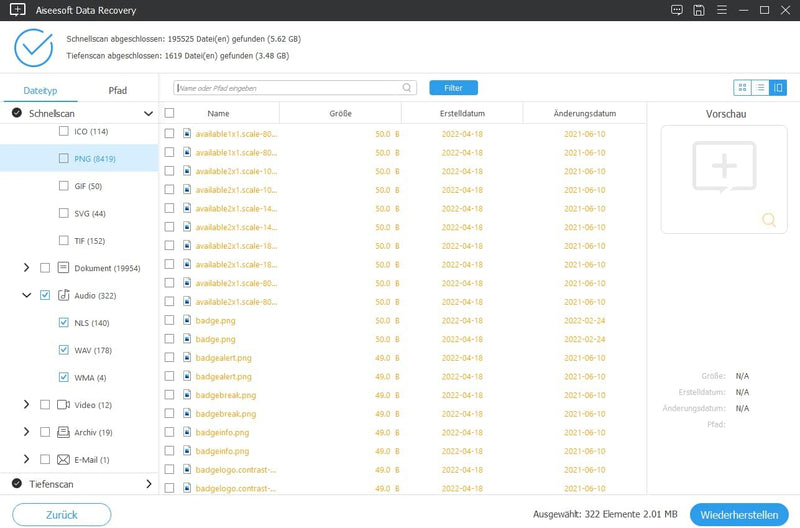Expand the Dokument (19954) tree node
800x528 pixels.
tap(26, 268)
